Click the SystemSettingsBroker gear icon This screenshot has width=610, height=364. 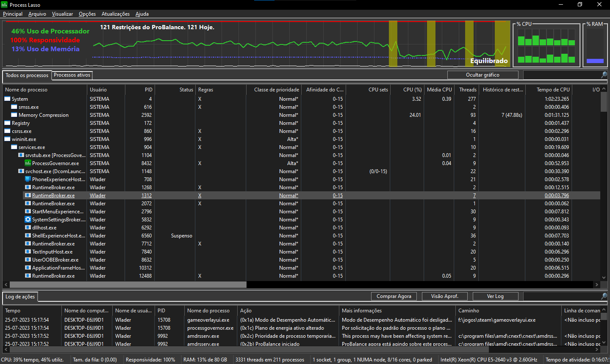point(28,219)
